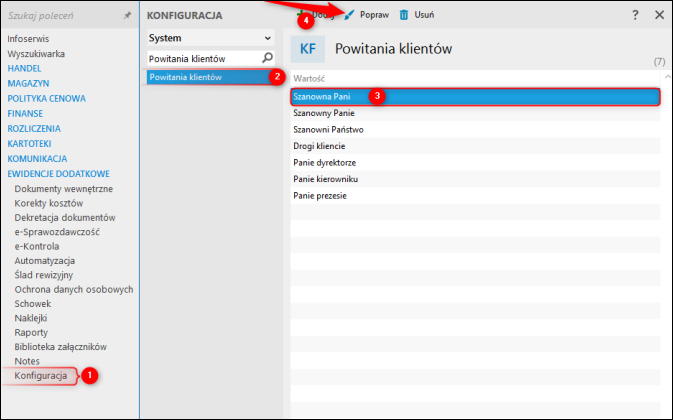Close the Konfiguracja panel with X

point(660,15)
